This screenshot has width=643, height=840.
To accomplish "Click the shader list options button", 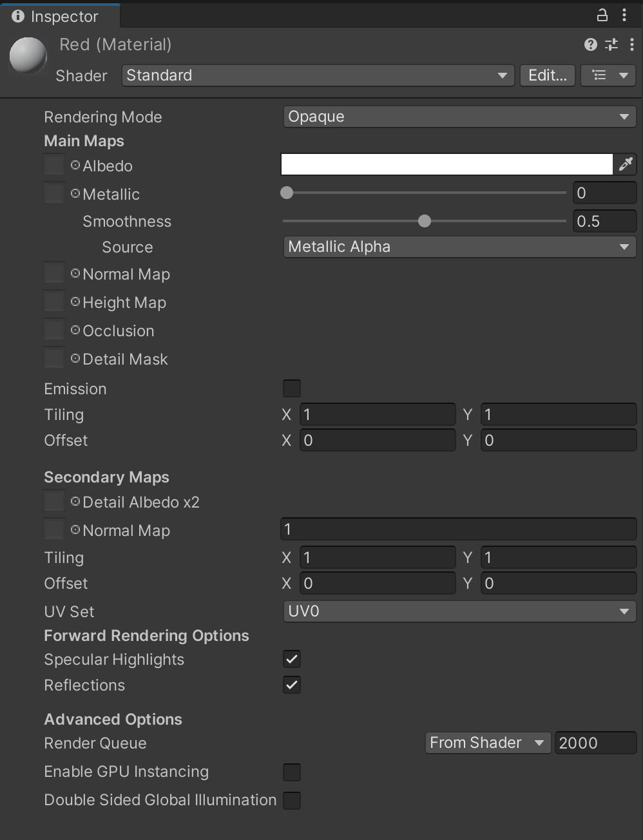I will (608, 75).
